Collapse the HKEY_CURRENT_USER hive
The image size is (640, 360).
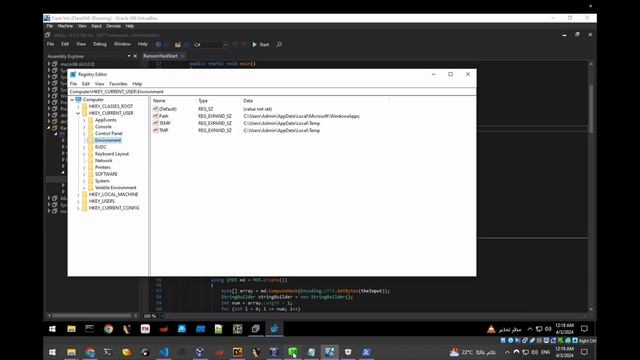click(78, 113)
